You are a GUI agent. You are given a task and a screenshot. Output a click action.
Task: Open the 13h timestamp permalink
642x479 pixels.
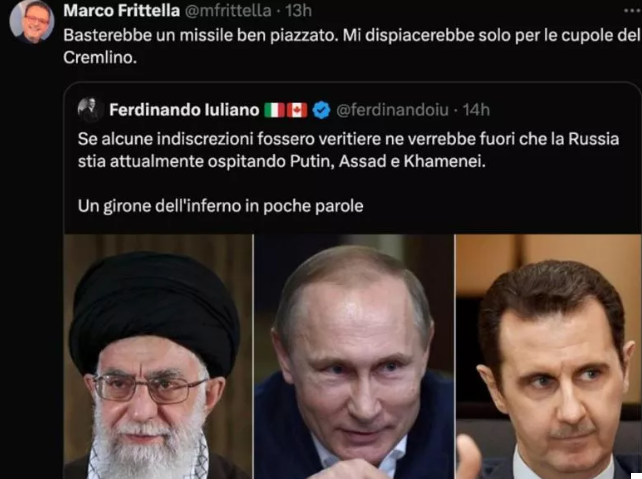click(298, 11)
